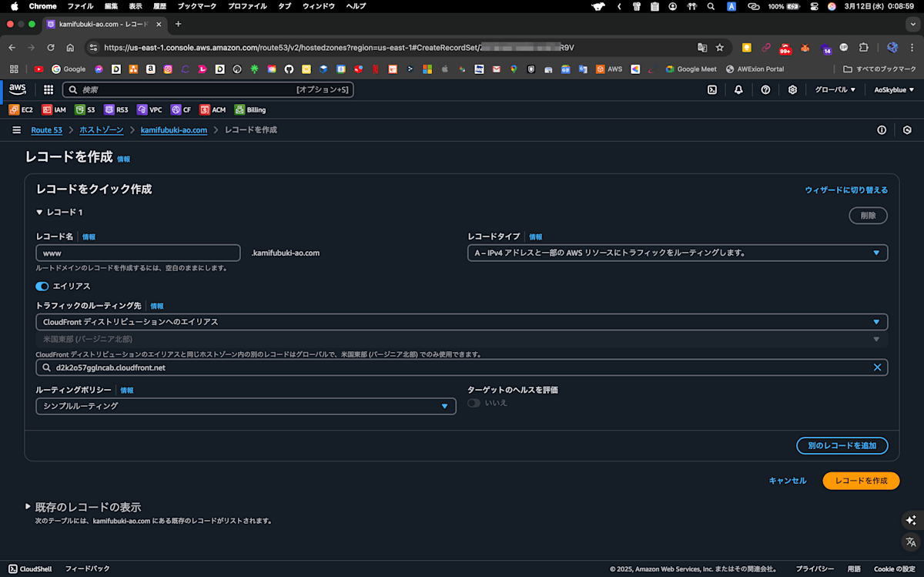Viewport: 924px width, 577px height.
Task: Clear the CloudFront distribution search field
Action: (876, 367)
